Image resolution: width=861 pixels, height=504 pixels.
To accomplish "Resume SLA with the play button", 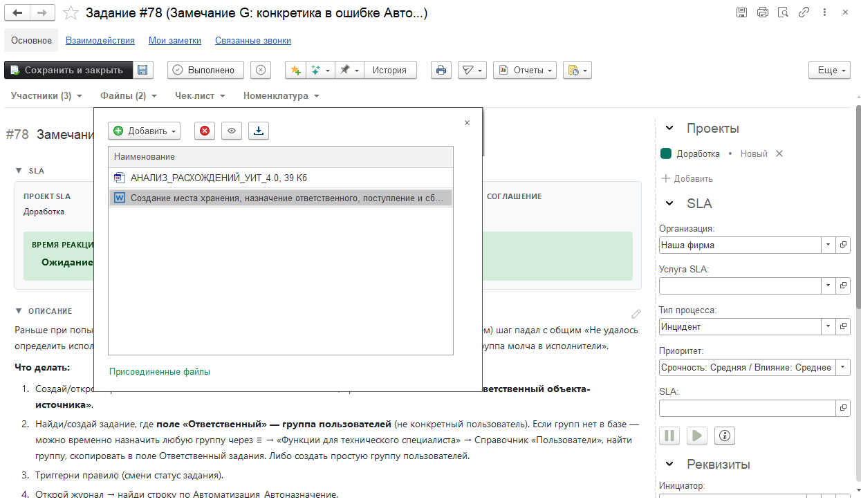I will tap(697, 436).
